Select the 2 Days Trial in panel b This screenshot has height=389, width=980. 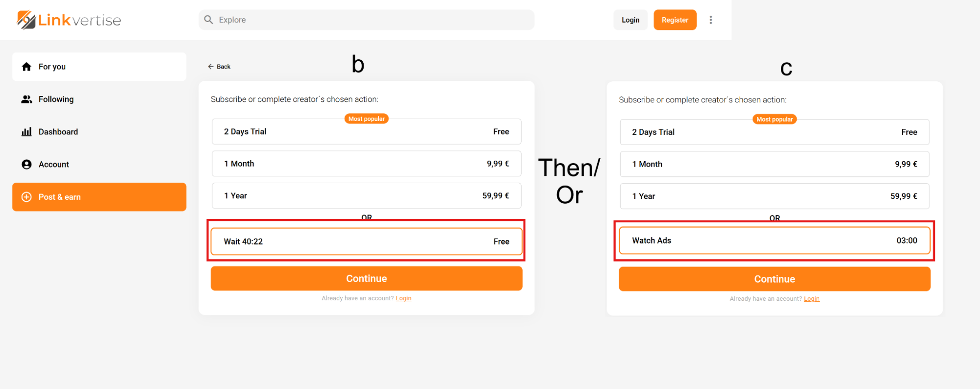[366, 132]
